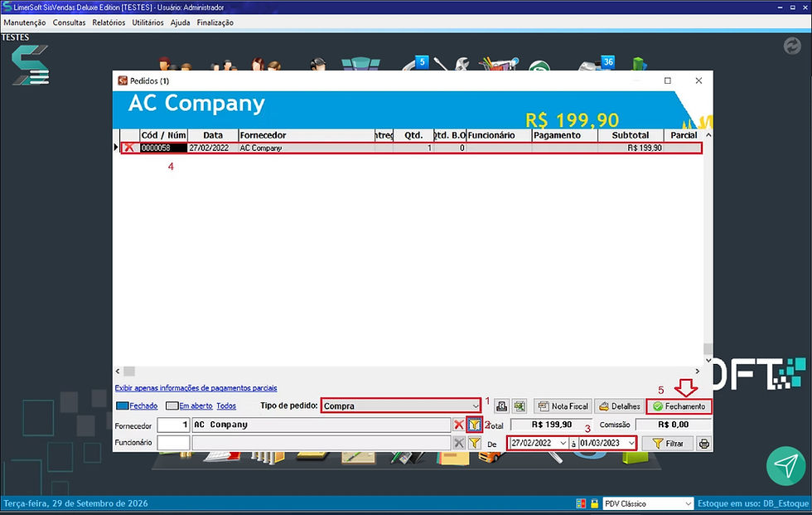The height and width of the screenshot is (515, 812).
Task: Click the stamp icon right of Tipo de pedido
Action: 501,406
